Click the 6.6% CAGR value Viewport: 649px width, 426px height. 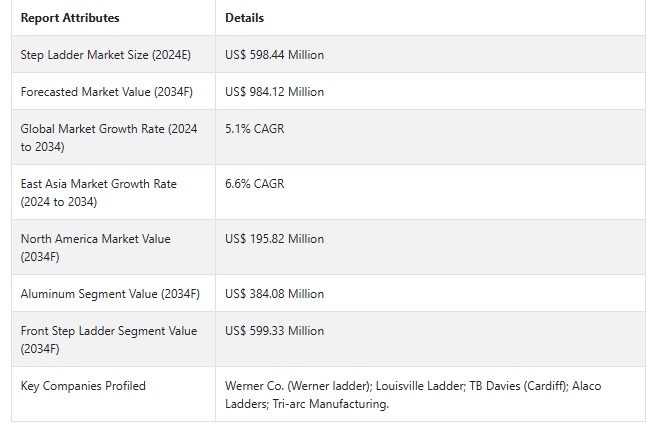pyautogui.click(x=254, y=184)
